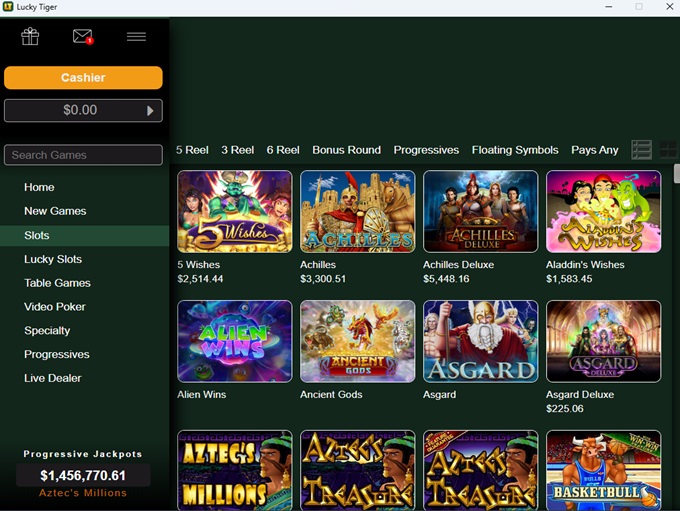Expand the $0.00 balance arrow

pos(150,111)
